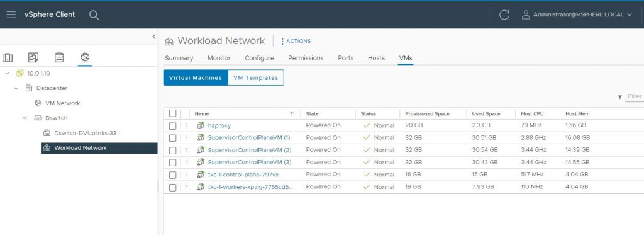Check the SupervisorControlPlaneVM (2) row checkbox
The width and height of the screenshot is (644, 235).
point(172,150)
